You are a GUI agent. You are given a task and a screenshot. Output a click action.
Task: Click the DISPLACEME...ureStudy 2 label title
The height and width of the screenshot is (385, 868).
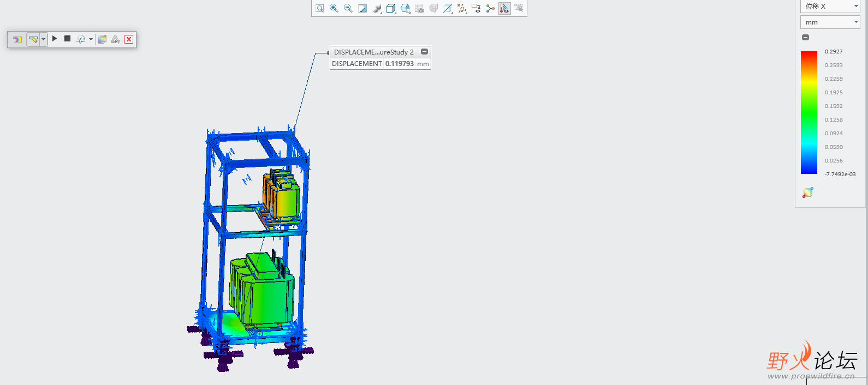[374, 52]
